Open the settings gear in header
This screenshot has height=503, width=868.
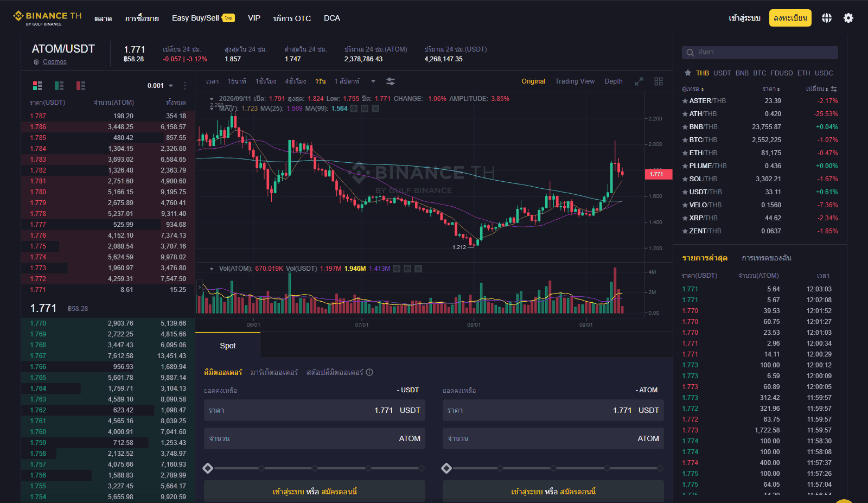[848, 18]
